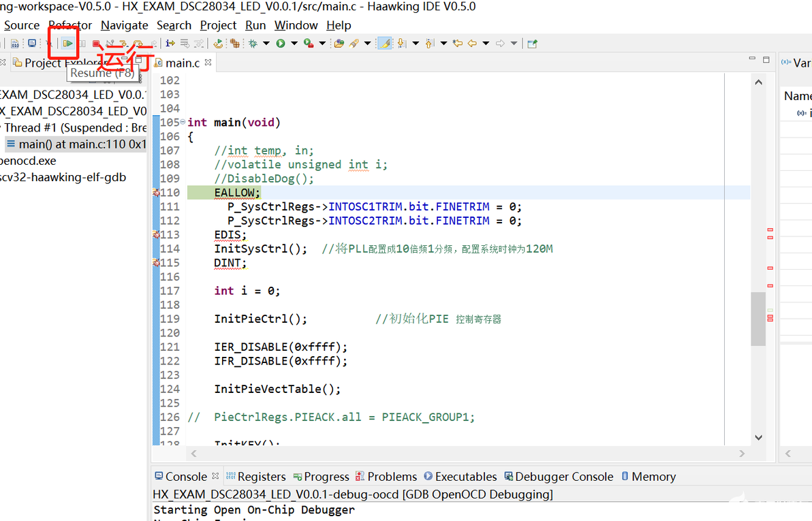Toggle Instruction Stepping Mode icon
The width and height of the screenshot is (812, 521).
170,44
